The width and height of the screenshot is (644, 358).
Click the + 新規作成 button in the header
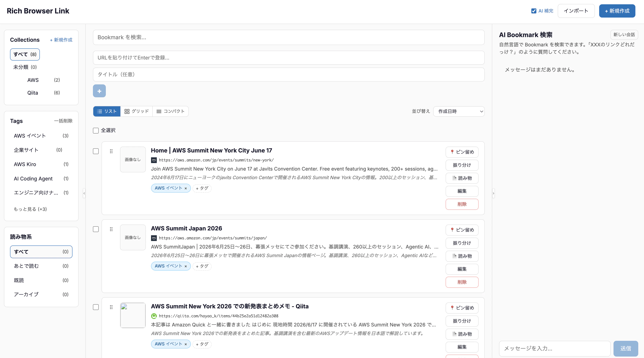click(x=617, y=11)
